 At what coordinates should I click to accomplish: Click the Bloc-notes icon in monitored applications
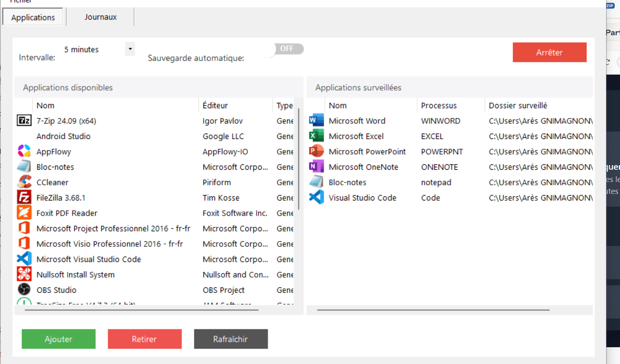(316, 182)
